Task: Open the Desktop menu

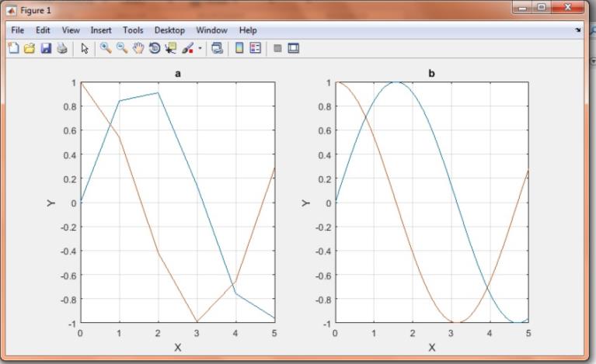Action: (169, 30)
